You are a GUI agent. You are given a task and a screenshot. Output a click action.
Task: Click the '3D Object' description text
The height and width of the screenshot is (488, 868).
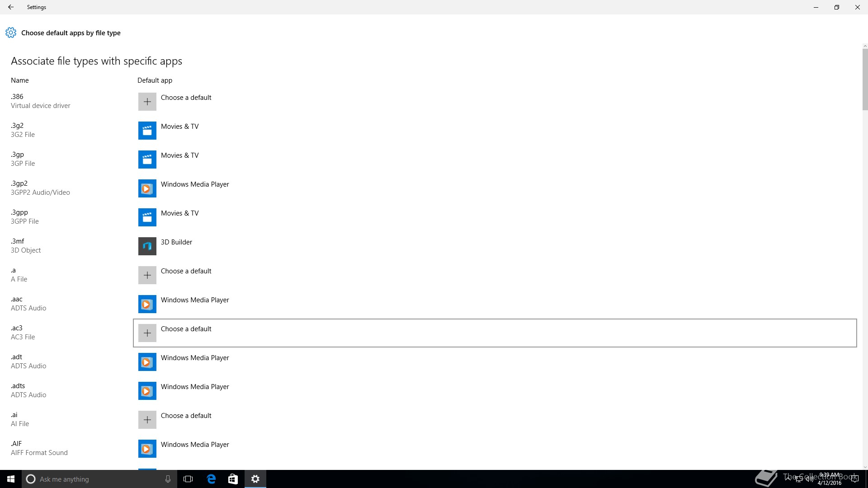[26, 250]
